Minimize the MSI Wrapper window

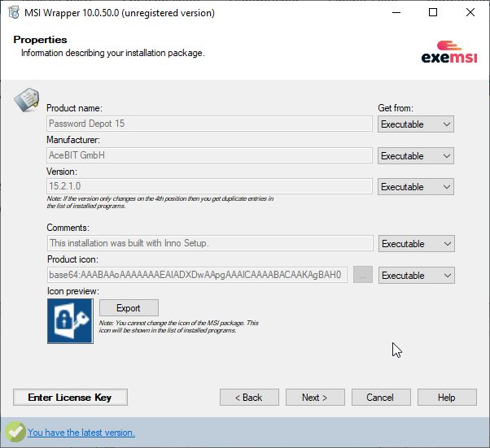(396, 12)
